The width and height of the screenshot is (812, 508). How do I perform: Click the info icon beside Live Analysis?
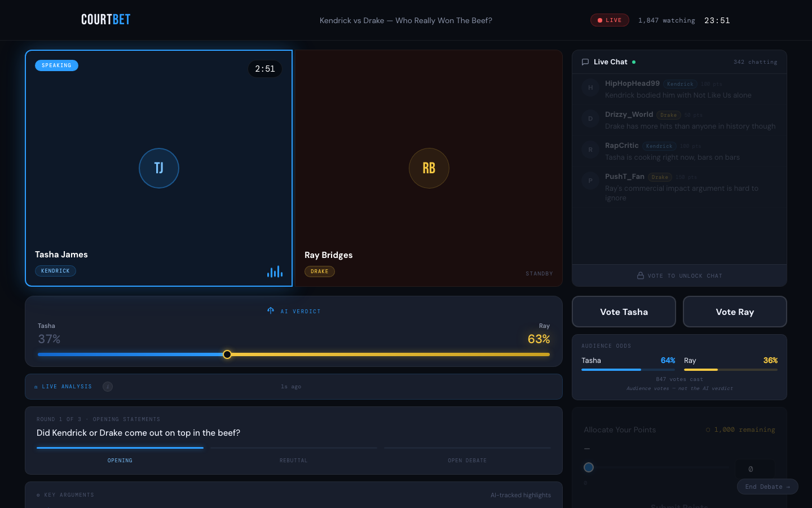pos(108,387)
